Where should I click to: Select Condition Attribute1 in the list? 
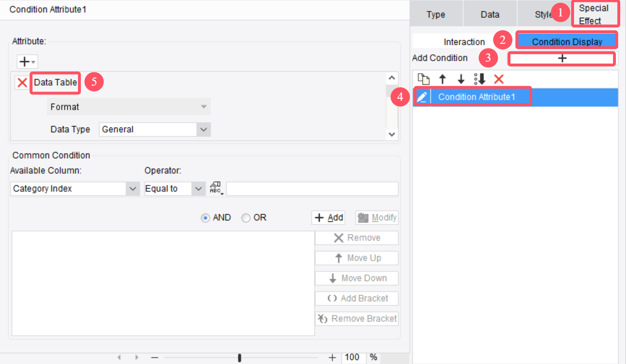point(515,97)
